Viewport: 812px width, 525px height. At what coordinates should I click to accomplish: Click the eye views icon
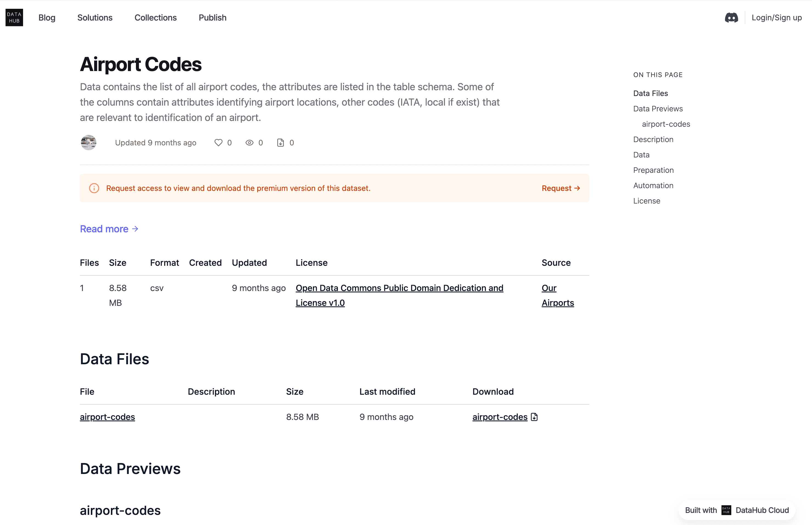tap(250, 143)
